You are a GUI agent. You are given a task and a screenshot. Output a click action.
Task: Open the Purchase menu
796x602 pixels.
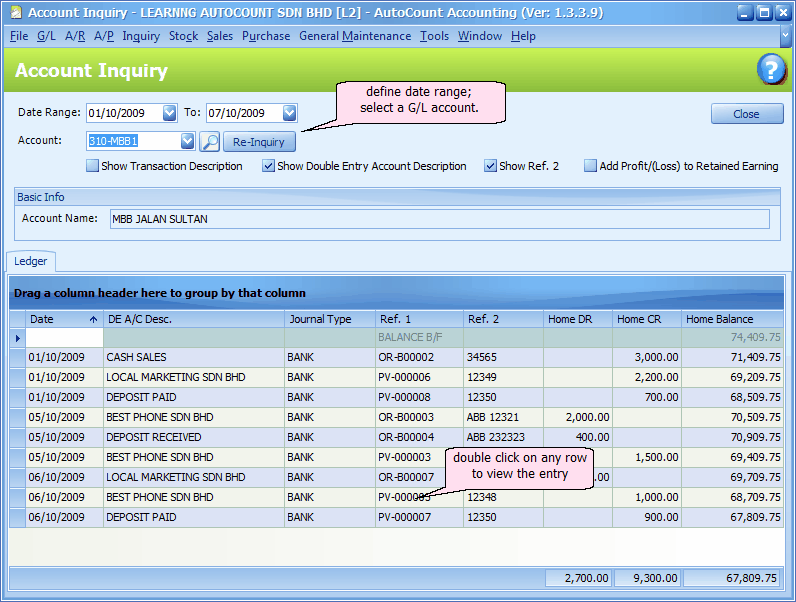(266, 36)
